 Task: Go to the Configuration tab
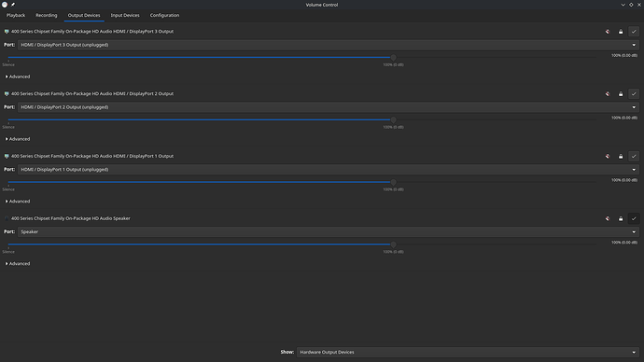(164, 15)
